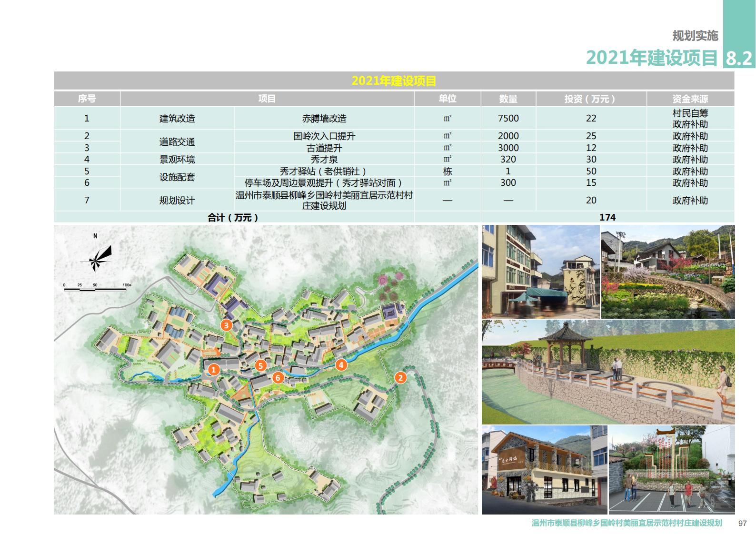The image size is (756, 535).
Task: Click the investment value 50
Action: pos(591,171)
